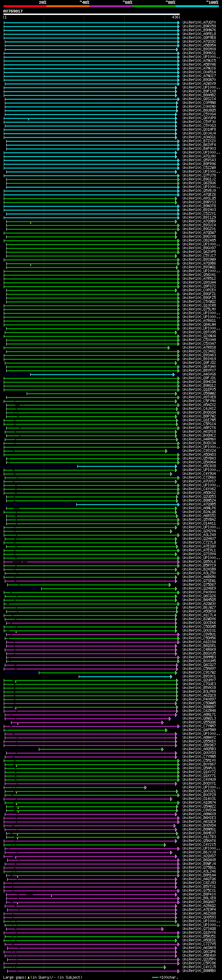Select the UniRef100_Q8S2I4 label
The width and height of the screenshot is (222, 980).
[x=199, y=99]
